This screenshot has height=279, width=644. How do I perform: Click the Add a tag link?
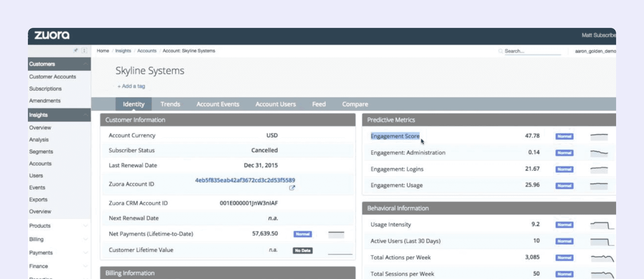point(131,86)
